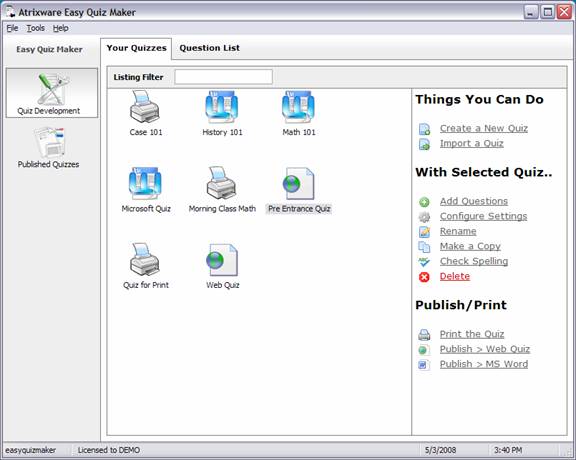This screenshot has height=460, width=576.
Task: Select the Quiz for Print icon
Action: coord(145,259)
